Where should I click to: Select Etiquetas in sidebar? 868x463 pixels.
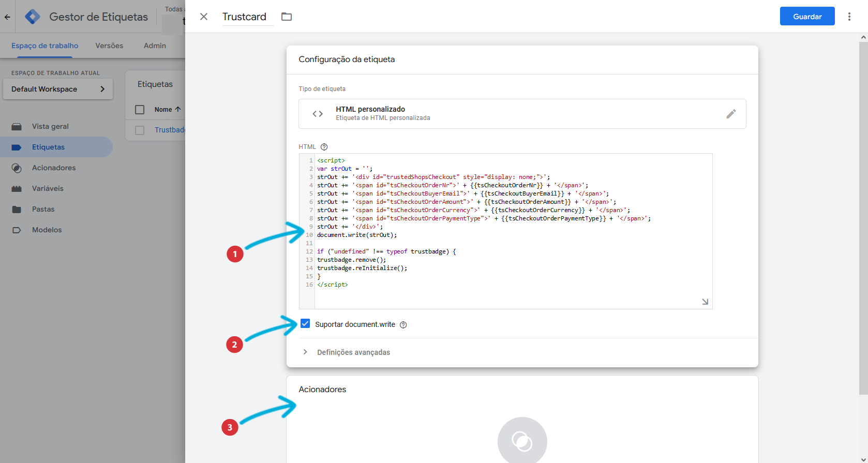[56, 147]
